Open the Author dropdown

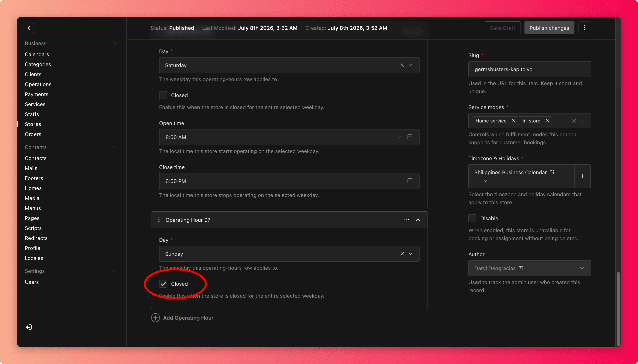(x=582, y=268)
